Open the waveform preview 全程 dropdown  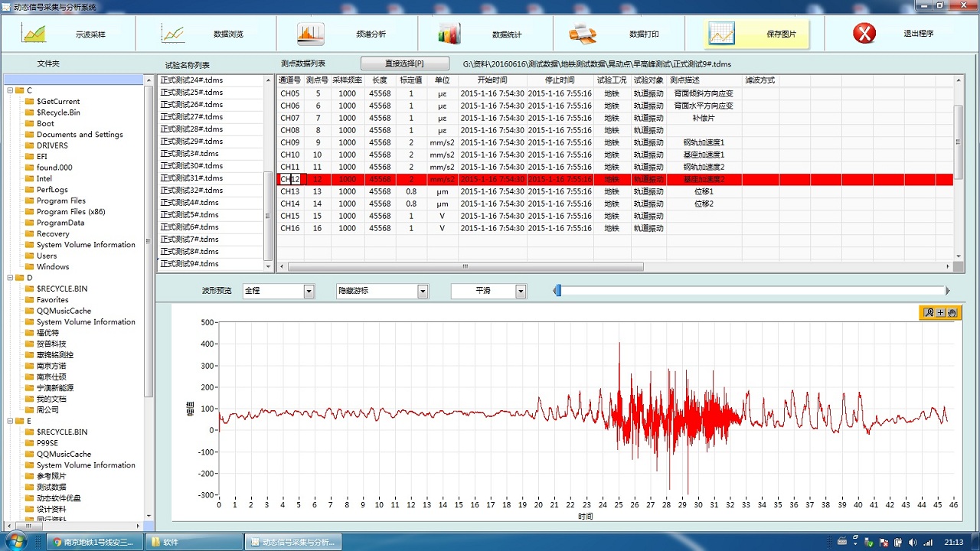(309, 291)
